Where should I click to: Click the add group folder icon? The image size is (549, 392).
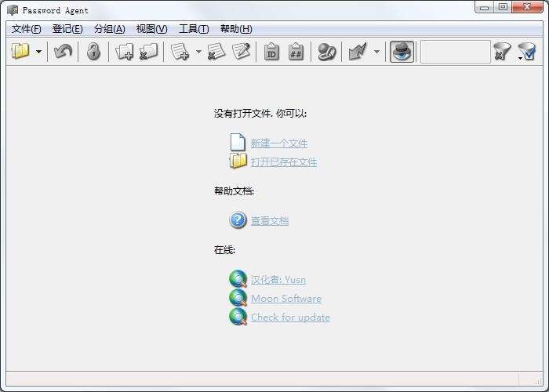[125, 52]
